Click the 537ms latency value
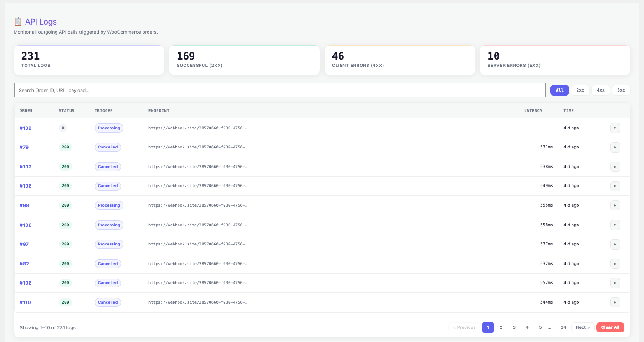644x342 pixels. (547, 244)
